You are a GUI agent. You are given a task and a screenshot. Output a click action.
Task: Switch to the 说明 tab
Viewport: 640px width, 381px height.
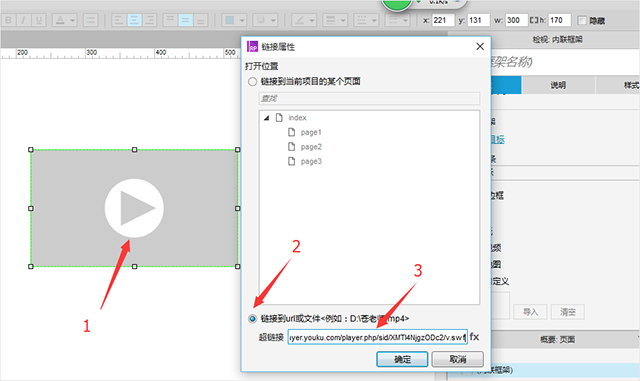tap(558, 85)
